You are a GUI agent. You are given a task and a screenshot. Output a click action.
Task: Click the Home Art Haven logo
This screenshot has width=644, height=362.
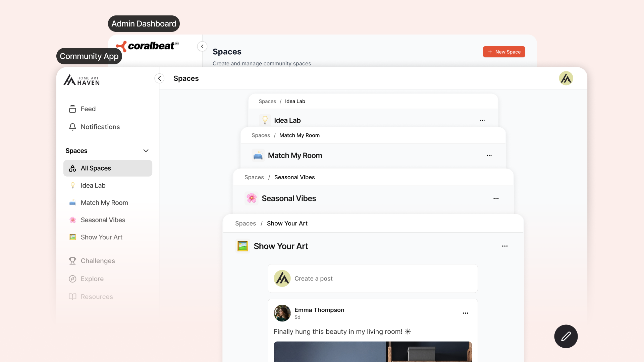[82, 80]
